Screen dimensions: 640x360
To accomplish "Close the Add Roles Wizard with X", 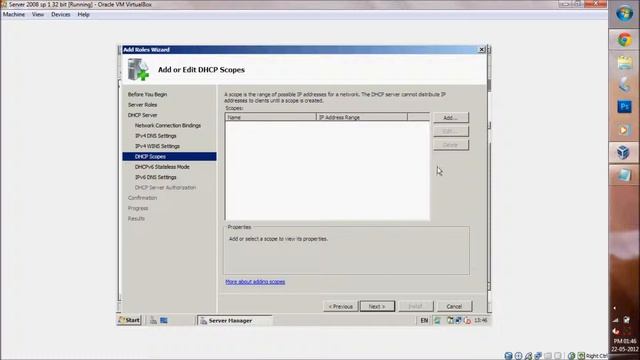I will tap(482, 49).
